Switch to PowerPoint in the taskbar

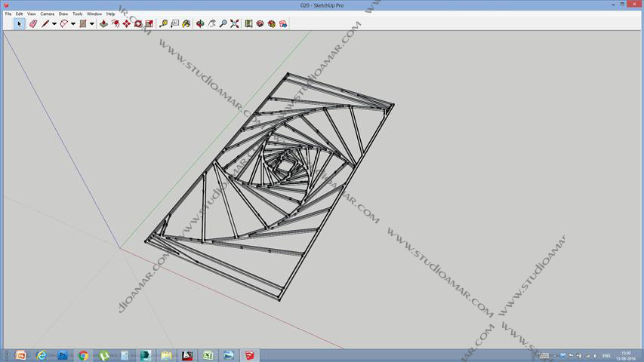20,355
